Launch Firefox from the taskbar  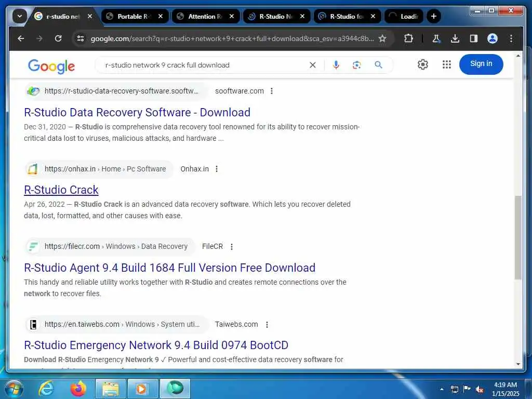click(x=78, y=389)
